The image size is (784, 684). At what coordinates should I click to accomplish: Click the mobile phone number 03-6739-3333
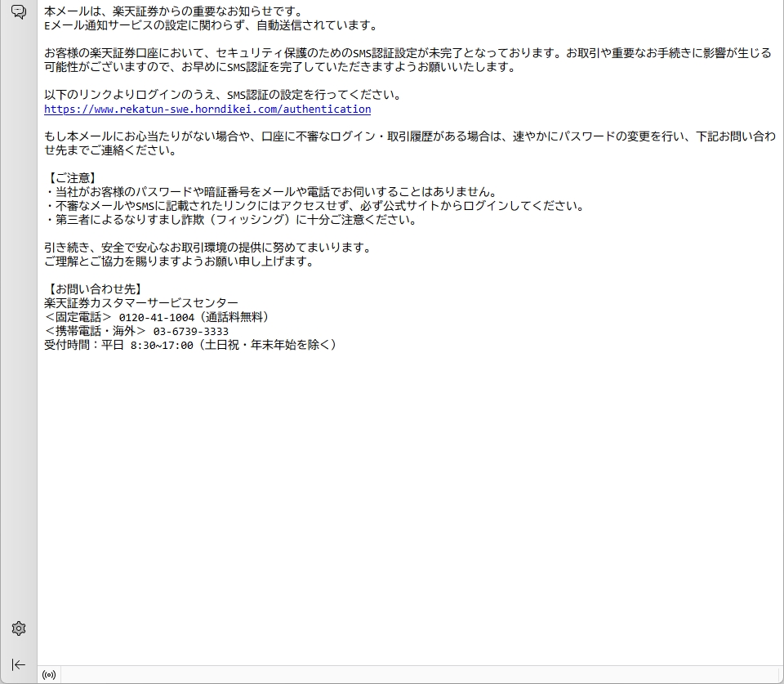click(x=190, y=331)
